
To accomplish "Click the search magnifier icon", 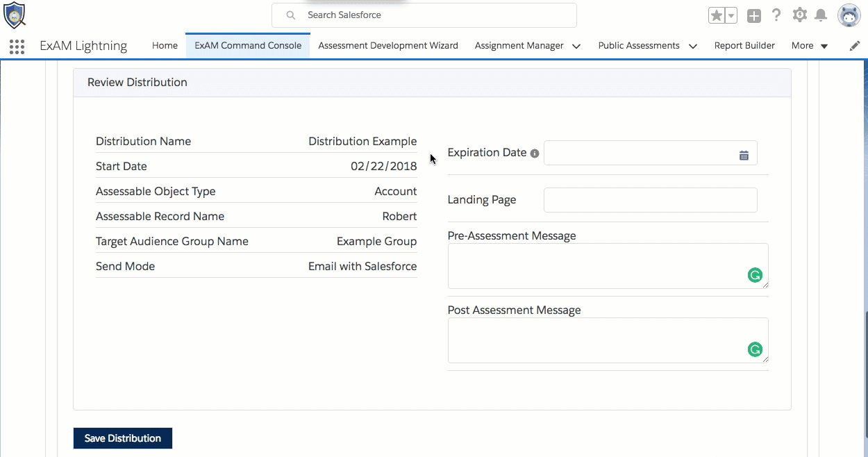I will click(292, 15).
